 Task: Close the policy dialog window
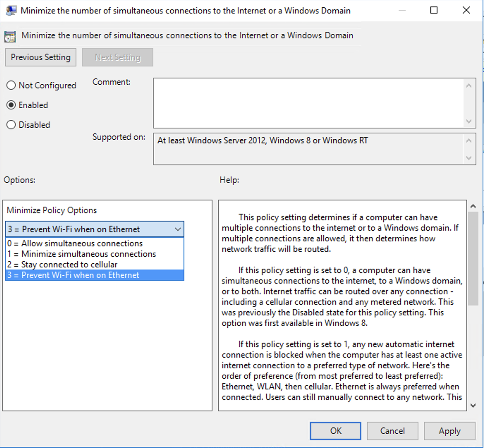[466, 10]
